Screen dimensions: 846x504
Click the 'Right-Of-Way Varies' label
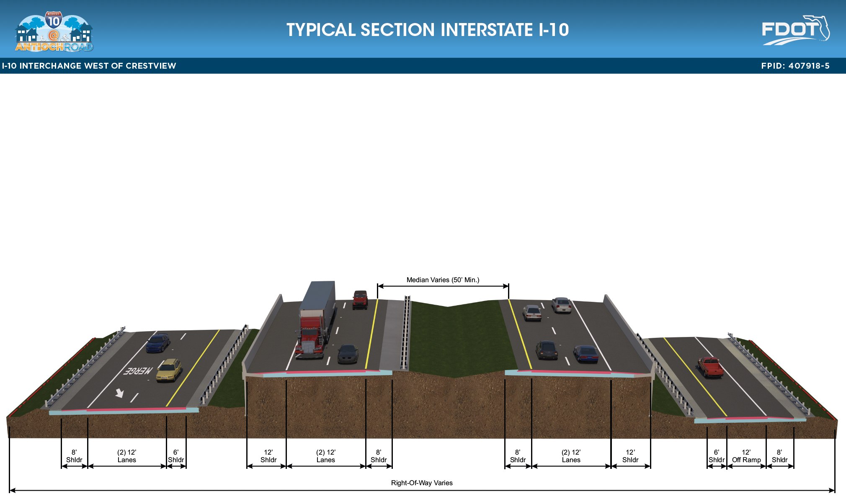coord(422,483)
